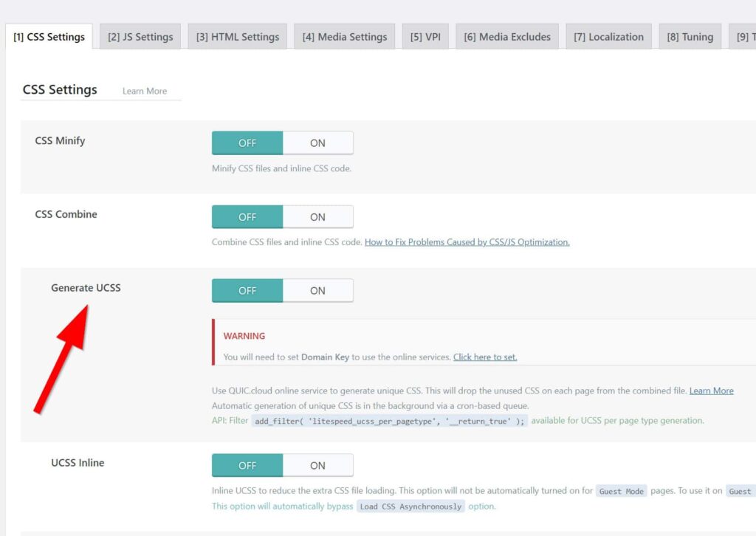756x536 pixels.
Task: Set CSS Minify to OFF
Action: (x=247, y=143)
